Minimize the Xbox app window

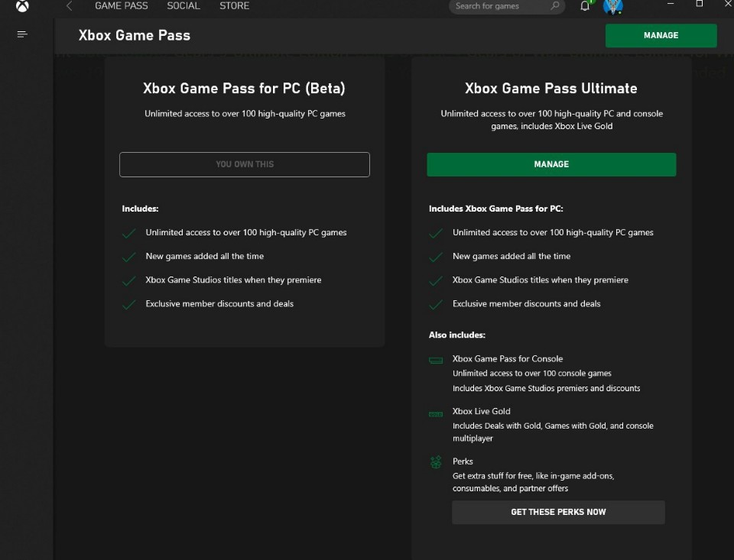(670, 4)
